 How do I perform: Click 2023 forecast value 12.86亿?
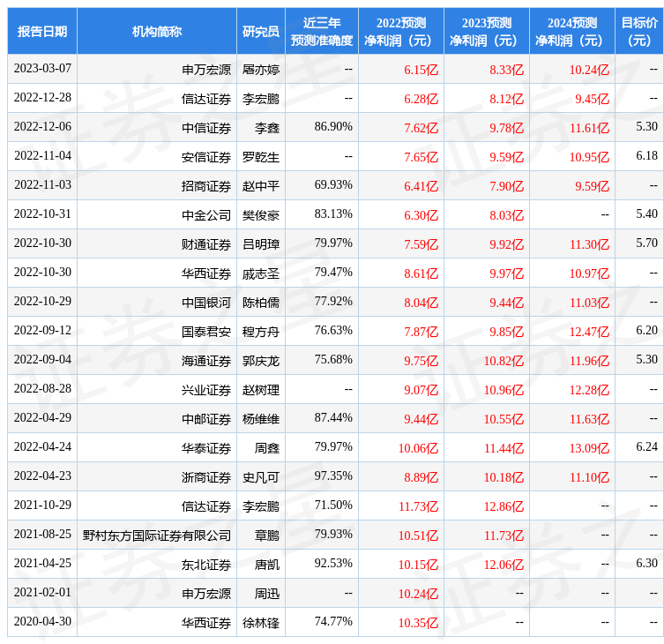point(504,506)
